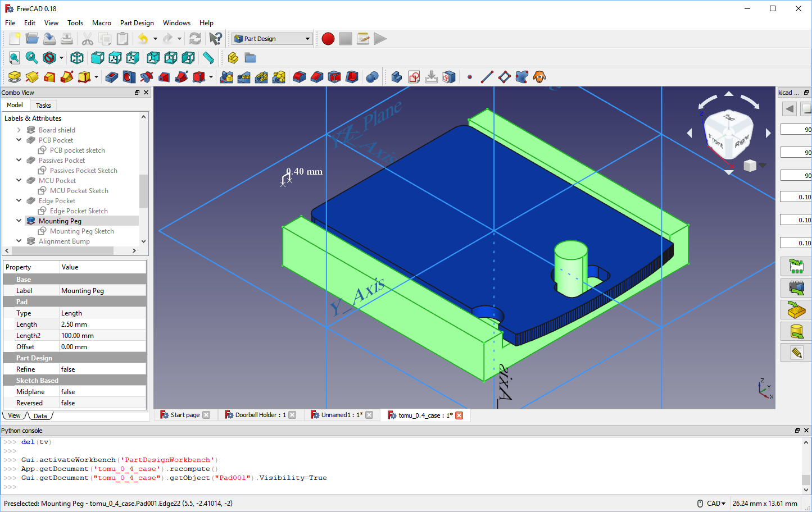Fit the whole model in view
This screenshot has width=812, height=512.
(x=14, y=58)
